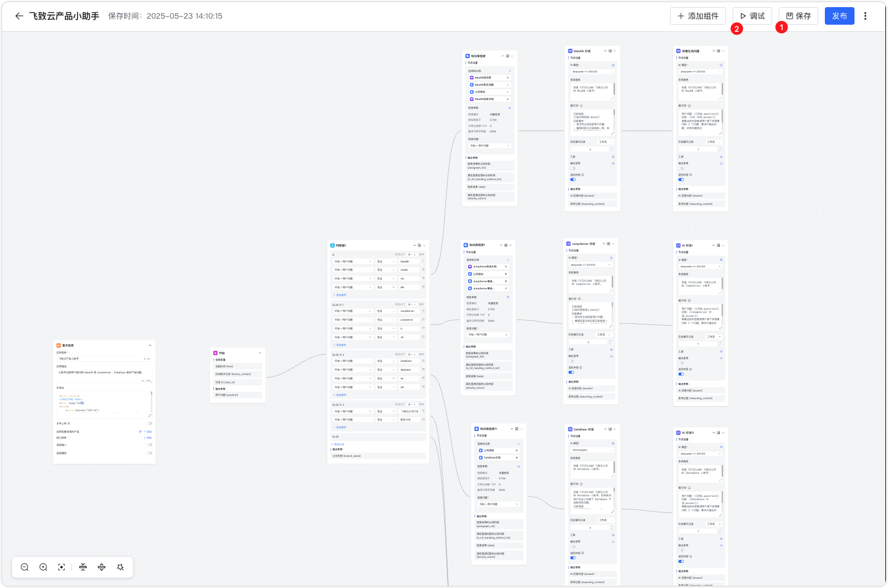
Task: Click the 发布 publish button
Action: (x=839, y=16)
